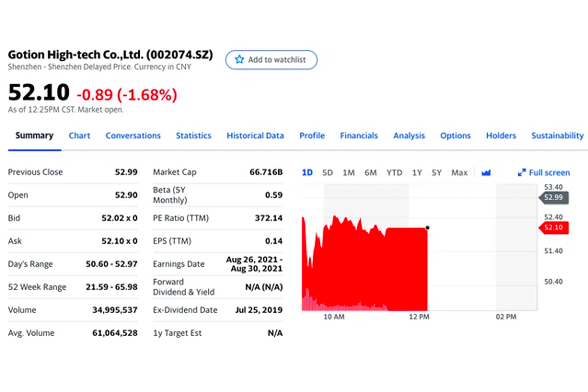Click the 1y Target Est label
This screenshot has height=392, width=588.
click(x=177, y=333)
